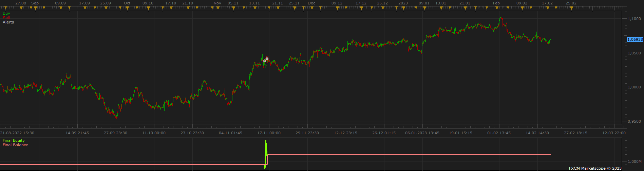
Task: Click the 06.01.2023 13:45 time label
Action: (x=422, y=133)
